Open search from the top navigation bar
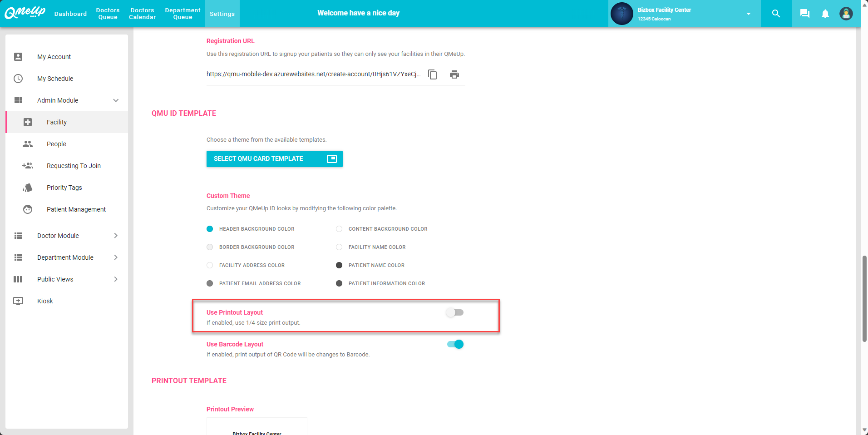Screen dimensions: 868x435 [776, 14]
